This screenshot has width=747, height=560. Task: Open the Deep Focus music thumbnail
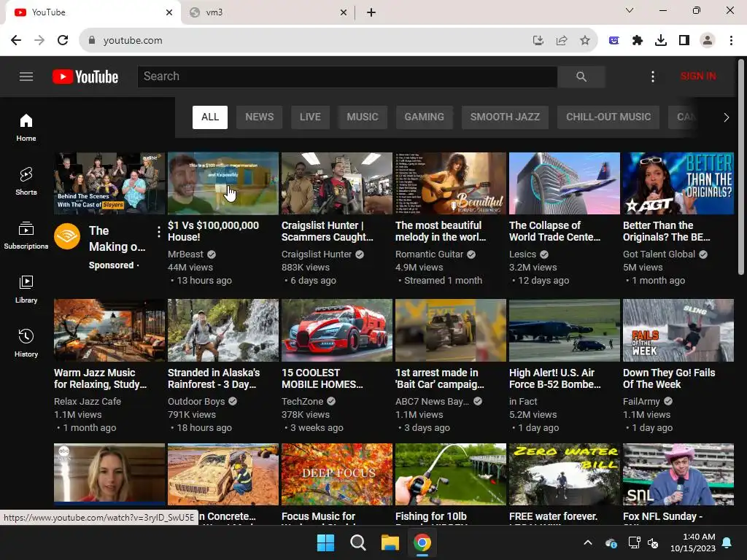337,474
